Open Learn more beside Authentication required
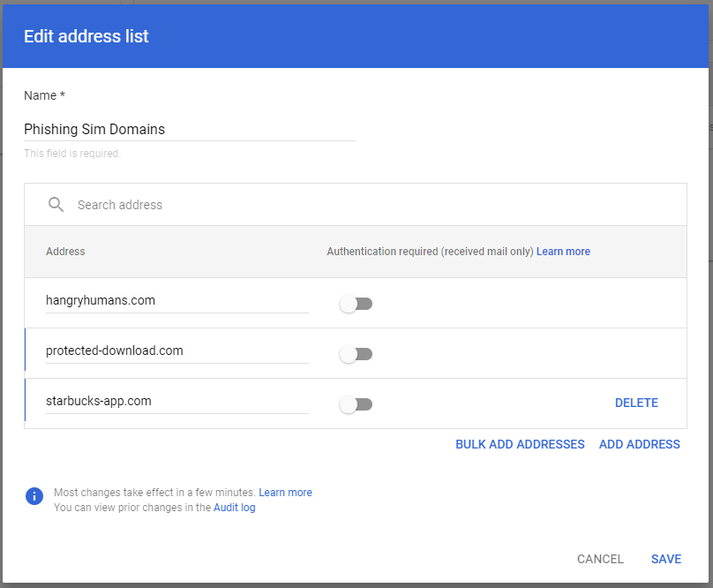The height and width of the screenshot is (588, 713). pyautogui.click(x=563, y=252)
